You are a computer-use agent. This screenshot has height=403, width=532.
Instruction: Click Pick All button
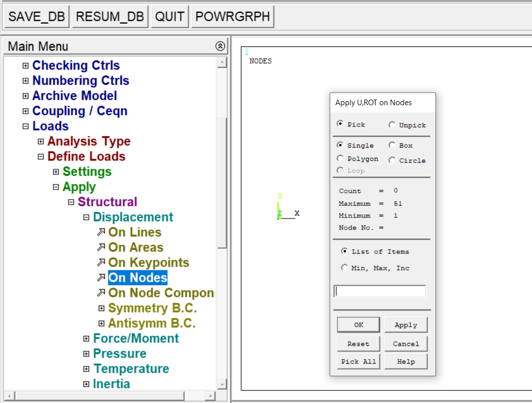[x=359, y=361]
